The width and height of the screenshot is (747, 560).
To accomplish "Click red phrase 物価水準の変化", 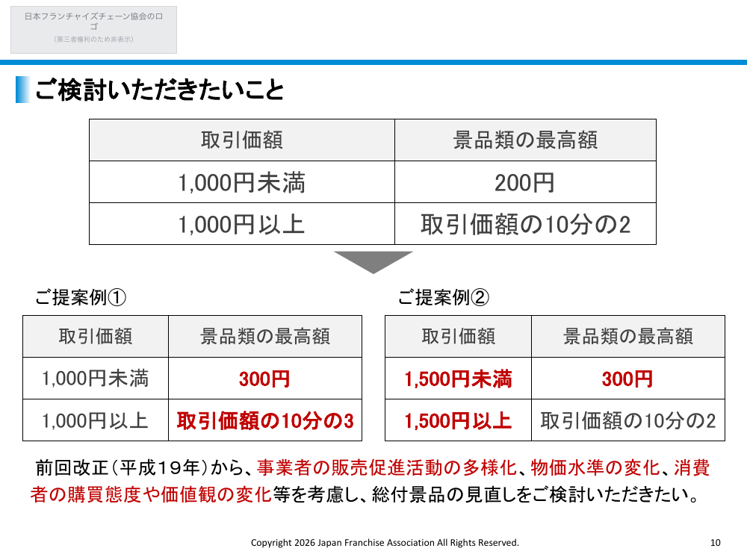I will (595, 467).
